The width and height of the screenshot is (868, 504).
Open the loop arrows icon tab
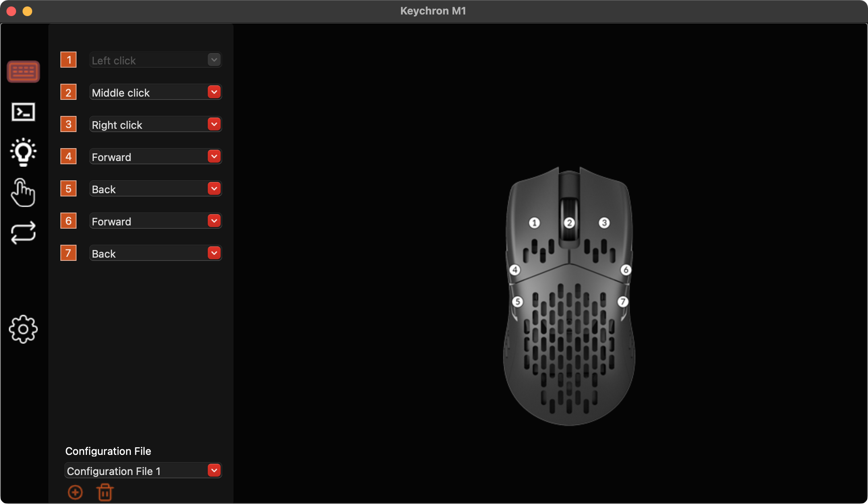click(x=23, y=233)
